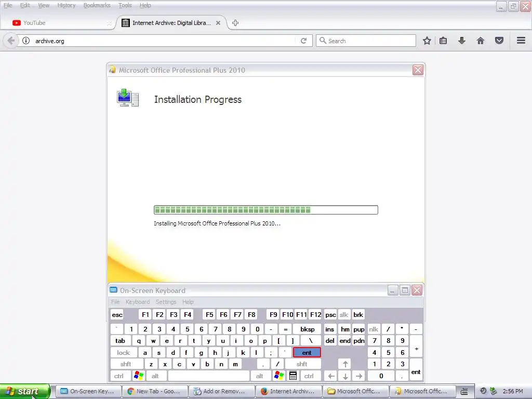Open the Firefox Edit menu
The image size is (532, 399).
click(25, 5)
